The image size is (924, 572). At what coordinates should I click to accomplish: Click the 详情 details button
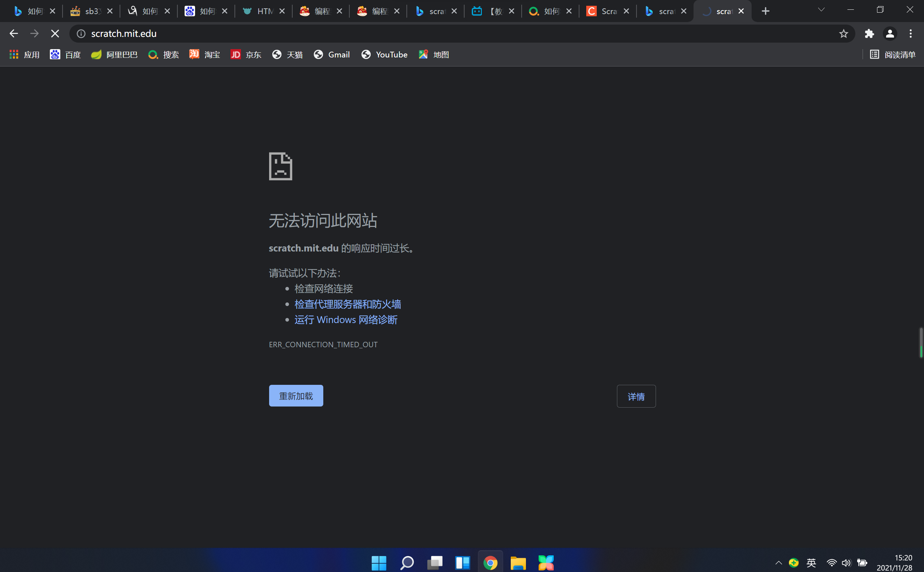636,396
